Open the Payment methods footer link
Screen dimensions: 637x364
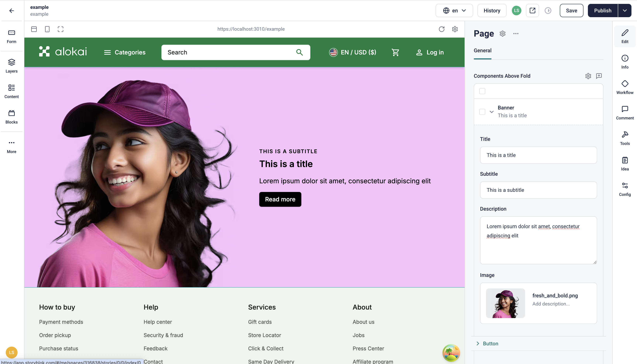(x=61, y=322)
